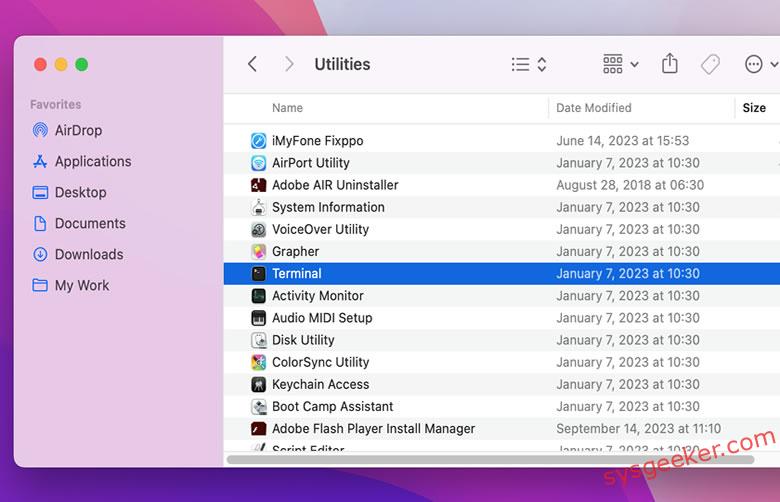
Task: Go to Applications in the sidebar
Action: pos(92,161)
